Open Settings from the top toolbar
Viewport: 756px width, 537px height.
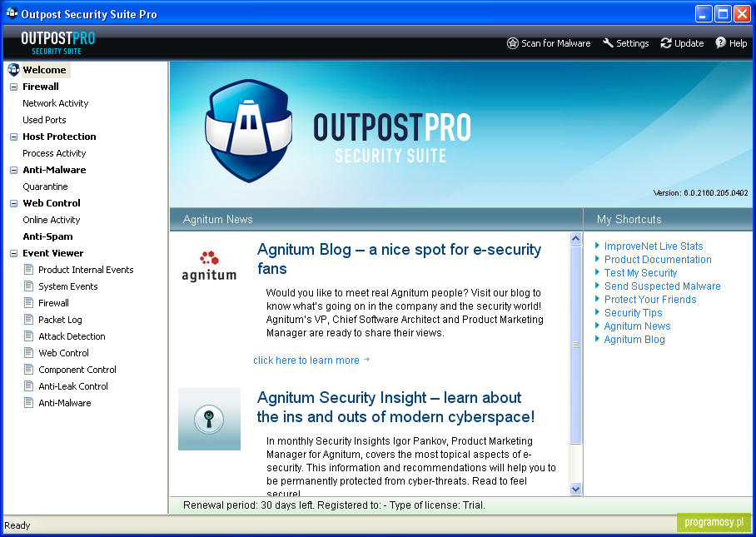pyautogui.click(x=626, y=43)
